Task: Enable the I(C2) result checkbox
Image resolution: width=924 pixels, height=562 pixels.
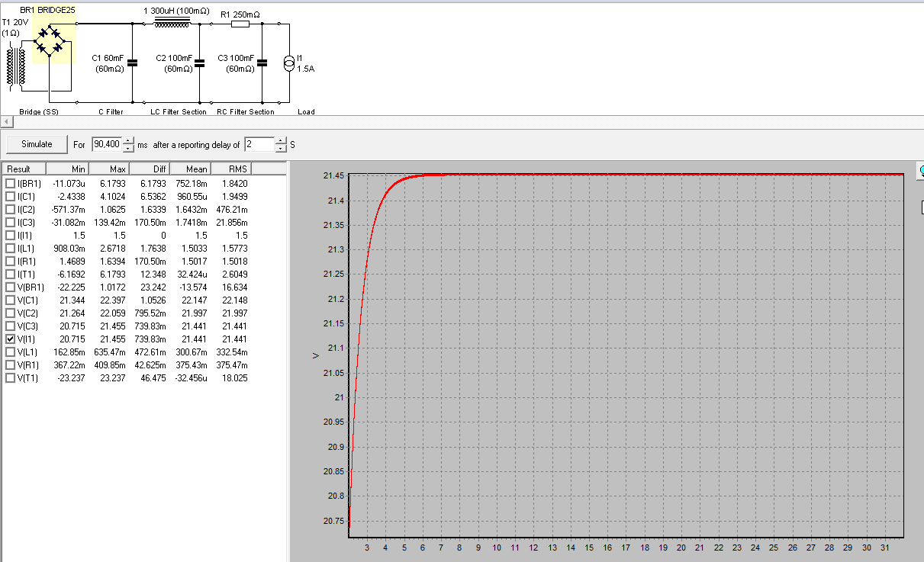Action: coord(10,209)
